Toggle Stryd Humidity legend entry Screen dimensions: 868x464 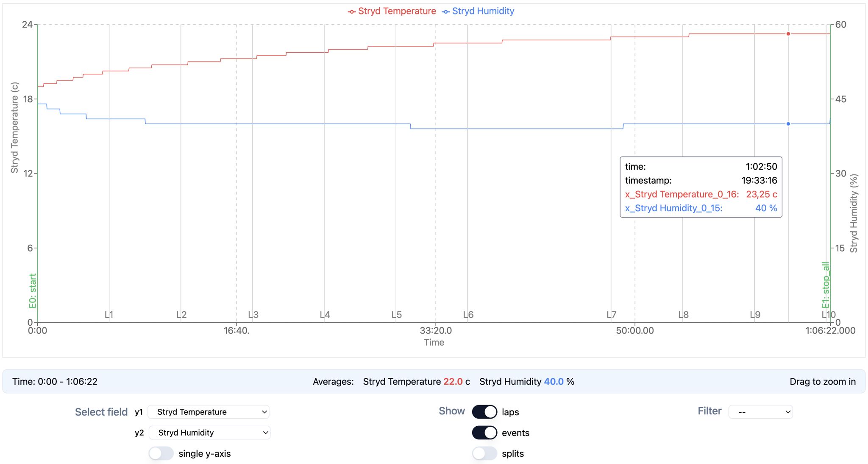pyautogui.click(x=478, y=11)
